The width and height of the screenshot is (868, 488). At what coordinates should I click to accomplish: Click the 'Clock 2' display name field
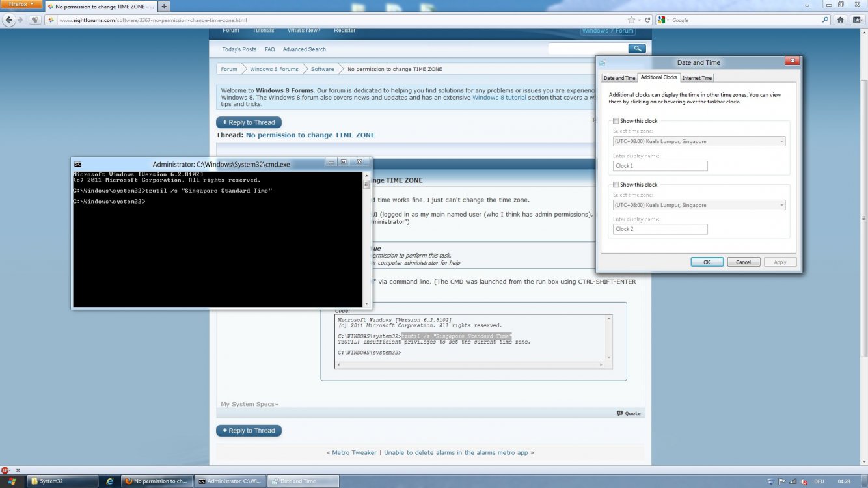[x=660, y=229]
